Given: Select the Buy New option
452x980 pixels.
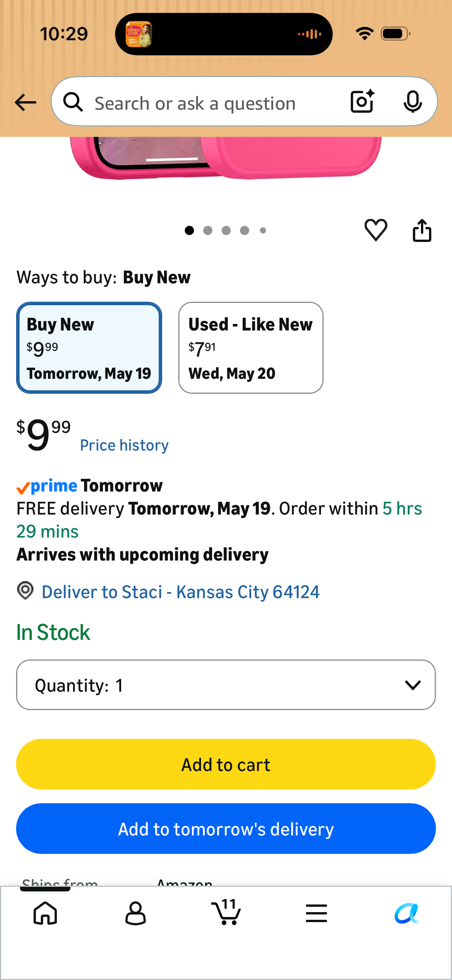Looking at the screenshot, I should pyautogui.click(x=89, y=348).
